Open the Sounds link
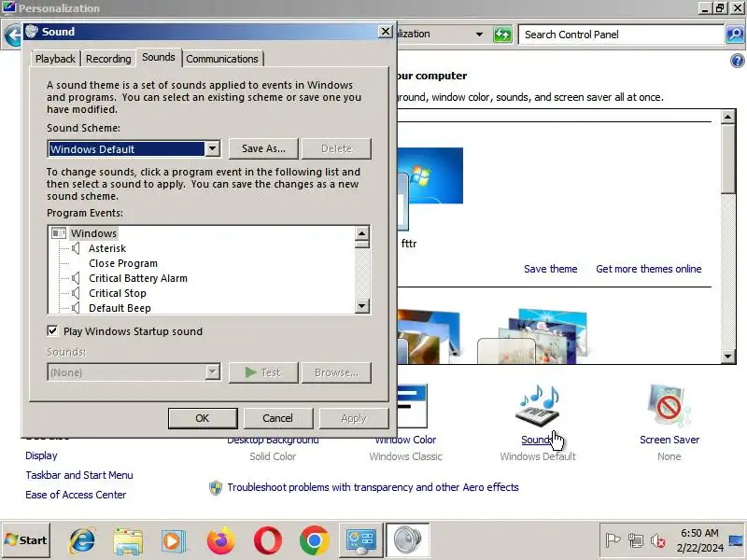The image size is (747, 560). (x=538, y=440)
